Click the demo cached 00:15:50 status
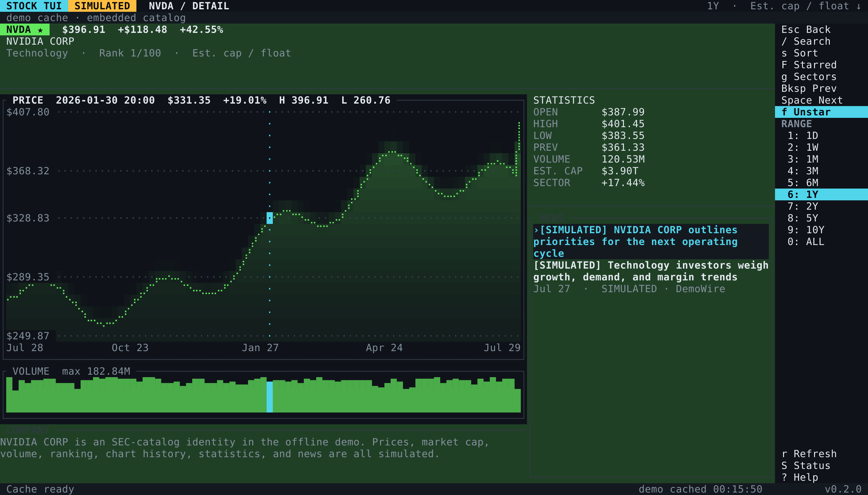Image resolution: width=868 pixels, height=495 pixels. 700,489
